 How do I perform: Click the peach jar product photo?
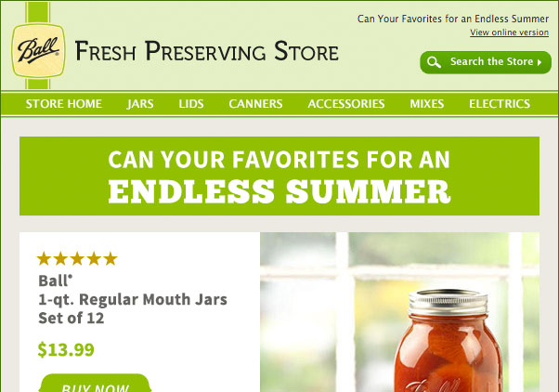click(x=399, y=312)
